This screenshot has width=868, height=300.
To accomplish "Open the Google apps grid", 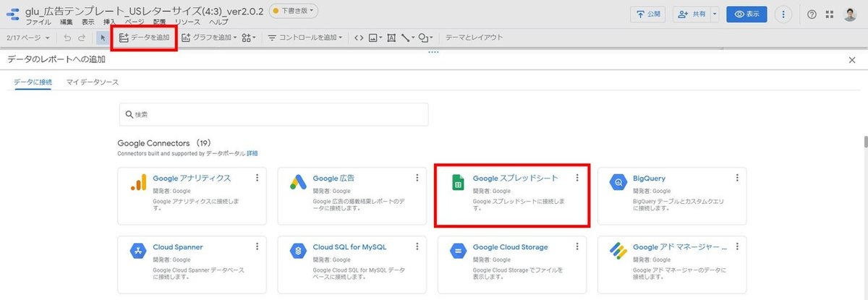I will coord(830,14).
